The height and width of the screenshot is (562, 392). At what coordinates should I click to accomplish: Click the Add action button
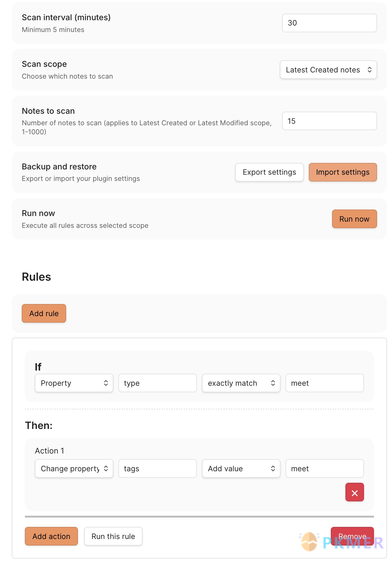(51, 536)
